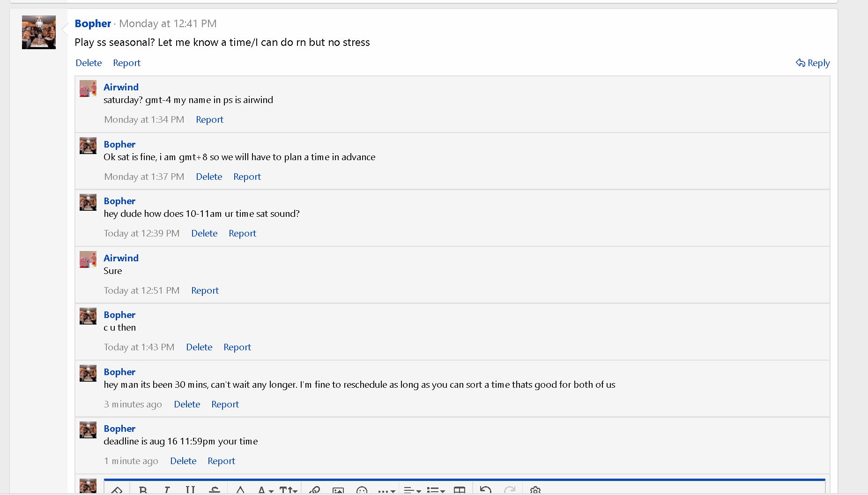Click the strikethrough icon in the toolbar

[x=215, y=490]
